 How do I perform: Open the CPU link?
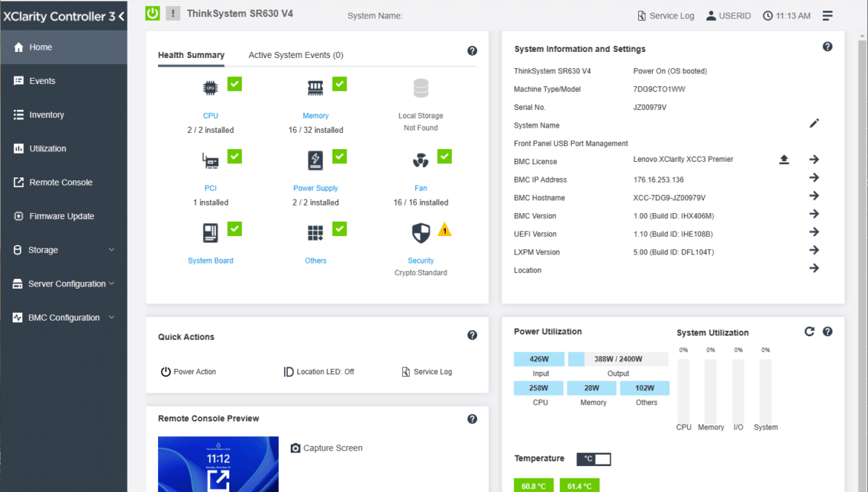pyautogui.click(x=211, y=116)
